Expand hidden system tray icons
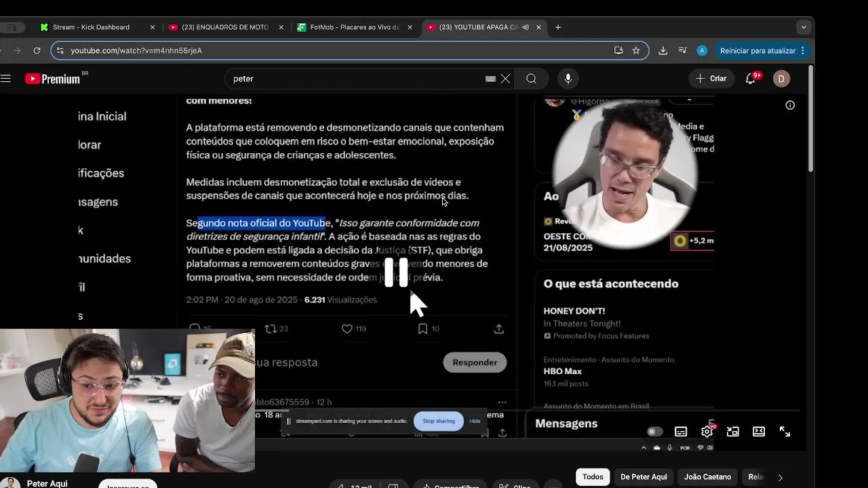Image resolution: width=868 pixels, height=488 pixels. click(644, 448)
